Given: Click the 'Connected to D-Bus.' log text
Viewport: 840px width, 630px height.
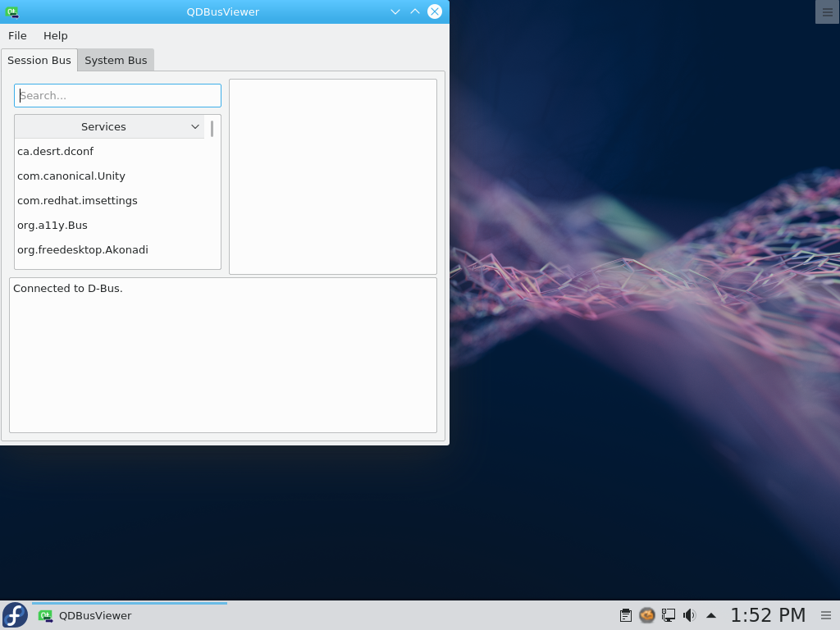Looking at the screenshot, I should [x=68, y=289].
